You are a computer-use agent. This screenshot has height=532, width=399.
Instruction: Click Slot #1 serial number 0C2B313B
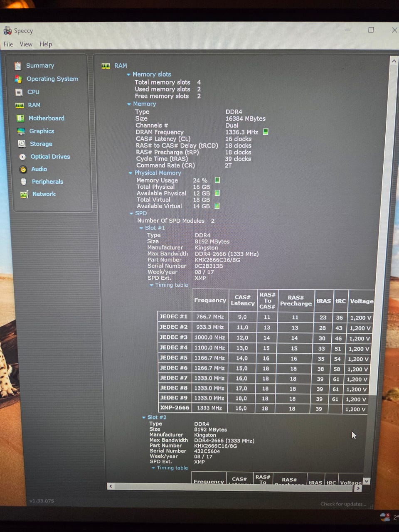(x=209, y=266)
